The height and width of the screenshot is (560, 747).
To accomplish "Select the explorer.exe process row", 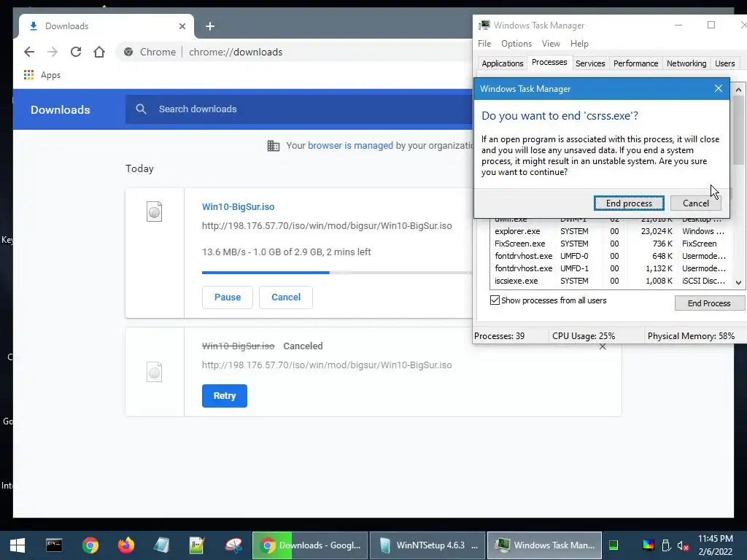I will point(610,231).
